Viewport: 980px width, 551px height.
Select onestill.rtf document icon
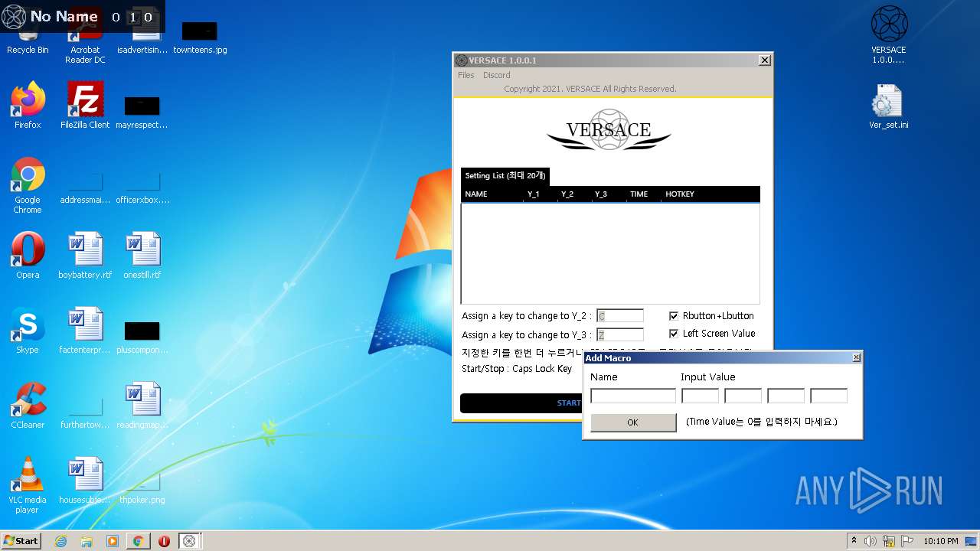[142, 256]
